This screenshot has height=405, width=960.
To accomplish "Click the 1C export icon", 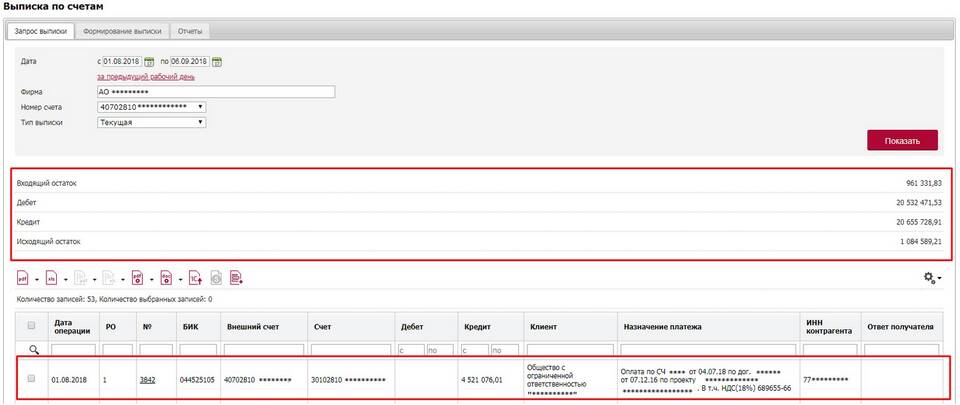I will click(x=196, y=277).
